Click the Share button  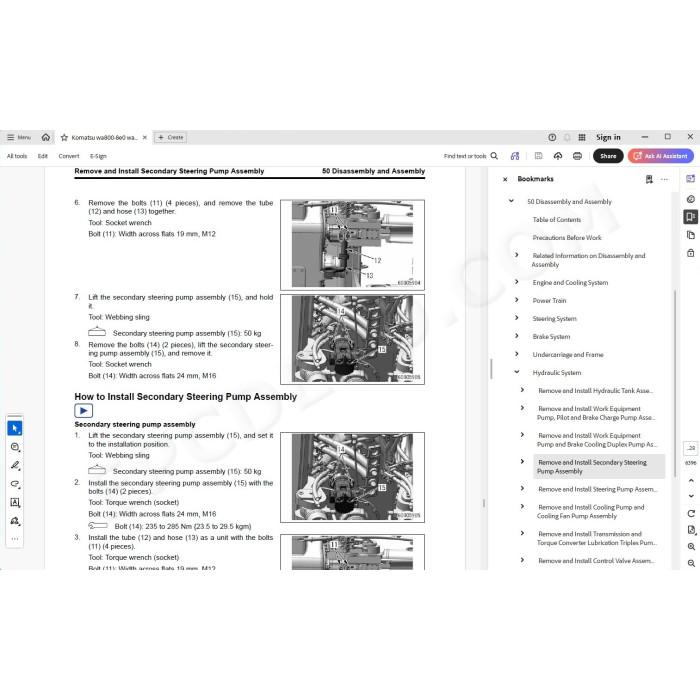[608, 156]
